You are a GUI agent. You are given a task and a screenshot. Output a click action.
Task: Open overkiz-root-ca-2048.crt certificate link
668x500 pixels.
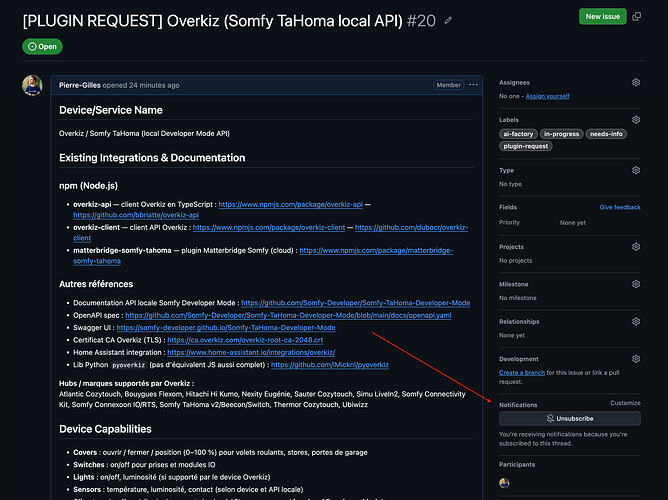coord(245,340)
